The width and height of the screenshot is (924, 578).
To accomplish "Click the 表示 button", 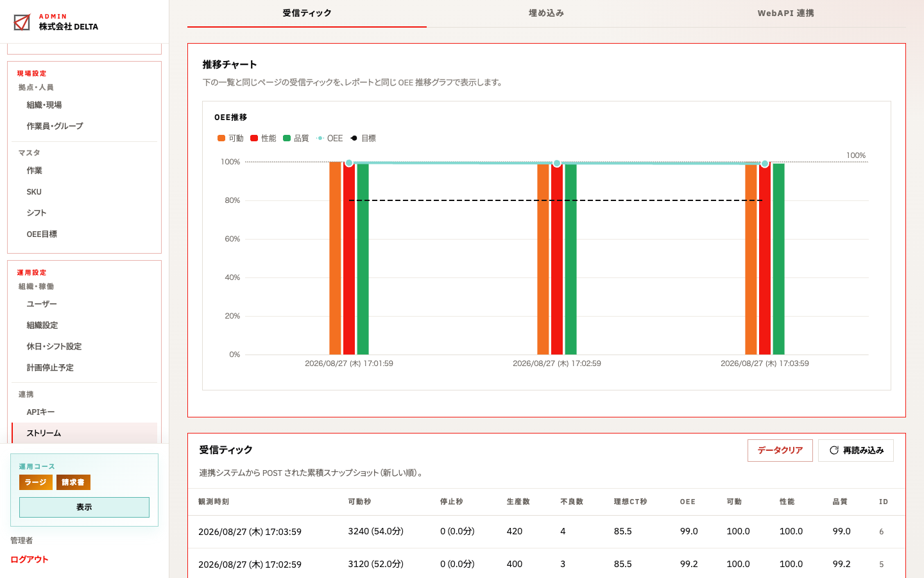I will tap(84, 507).
